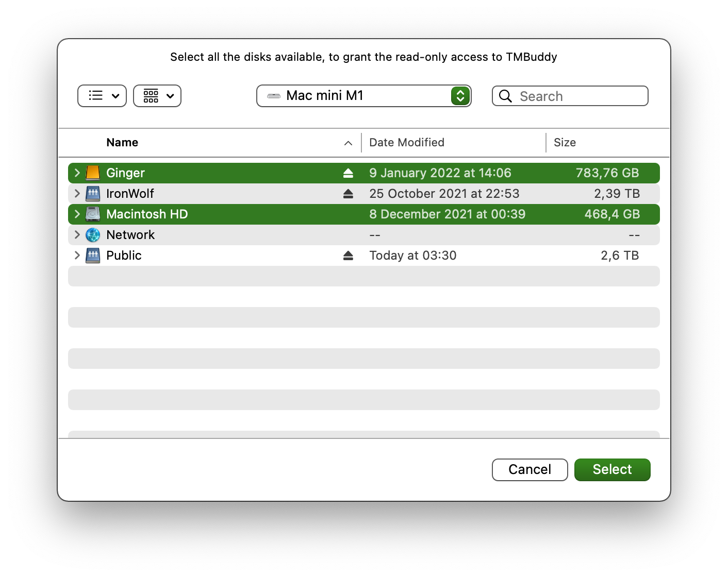Open the Mac mini M1 location popup
The height and width of the screenshot is (577, 728).
(364, 96)
